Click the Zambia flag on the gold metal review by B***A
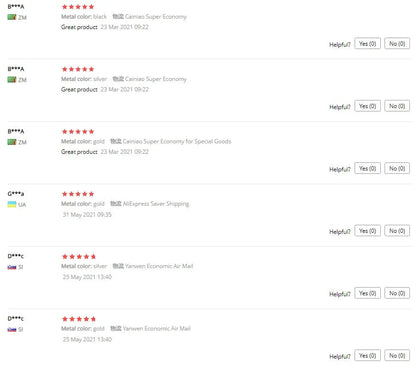416x370 pixels. pos(12,142)
